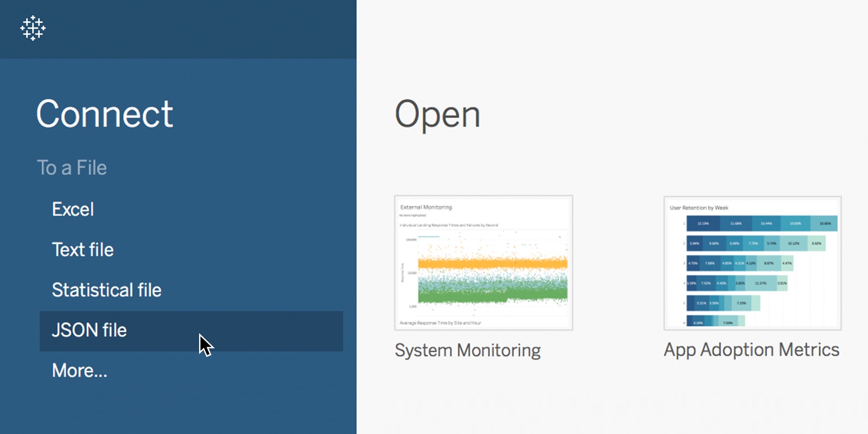This screenshot has height=434, width=868.
Task: Expand More... file connection options
Action: 79,371
